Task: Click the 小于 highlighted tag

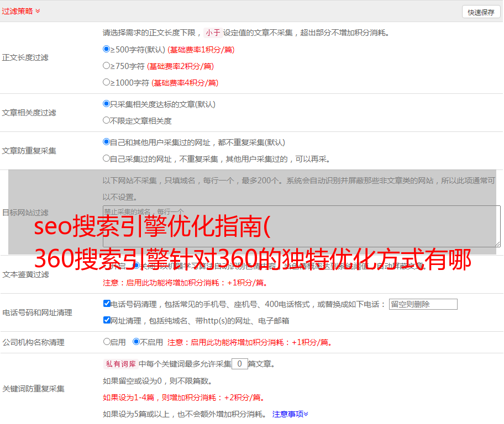Action: [213, 33]
